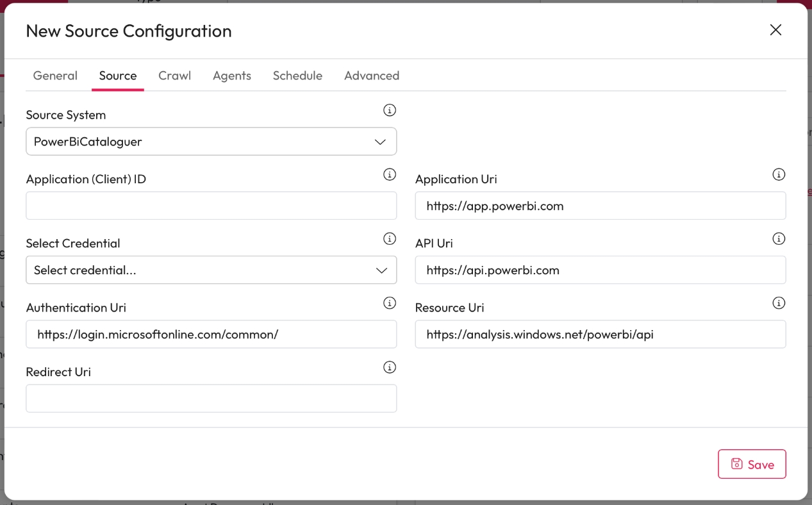Show info for Application Uri field
Screen dimensions: 812x505
(778, 174)
